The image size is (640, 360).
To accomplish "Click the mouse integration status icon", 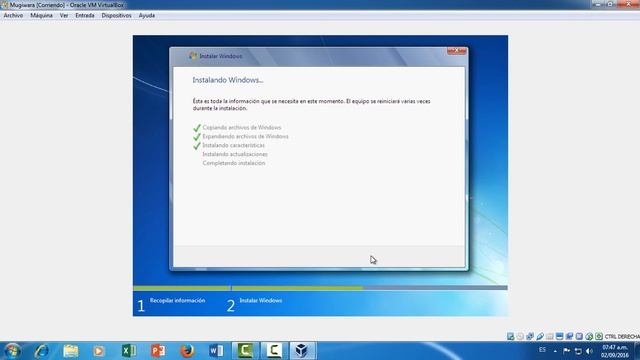I will point(589,336).
